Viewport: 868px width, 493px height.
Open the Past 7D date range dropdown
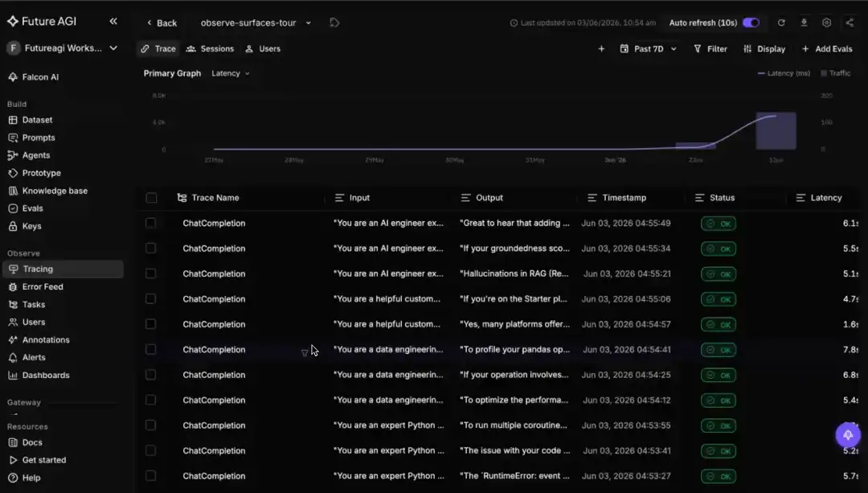pos(649,49)
